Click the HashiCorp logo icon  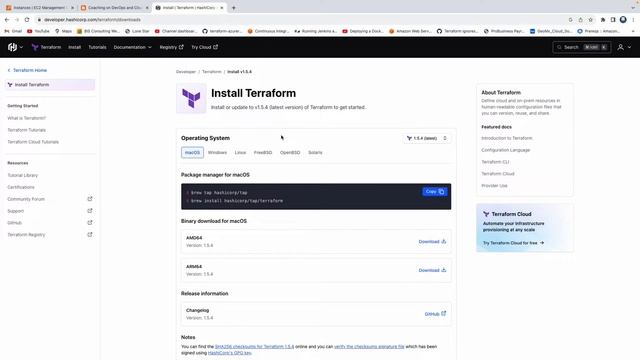(x=12, y=47)
